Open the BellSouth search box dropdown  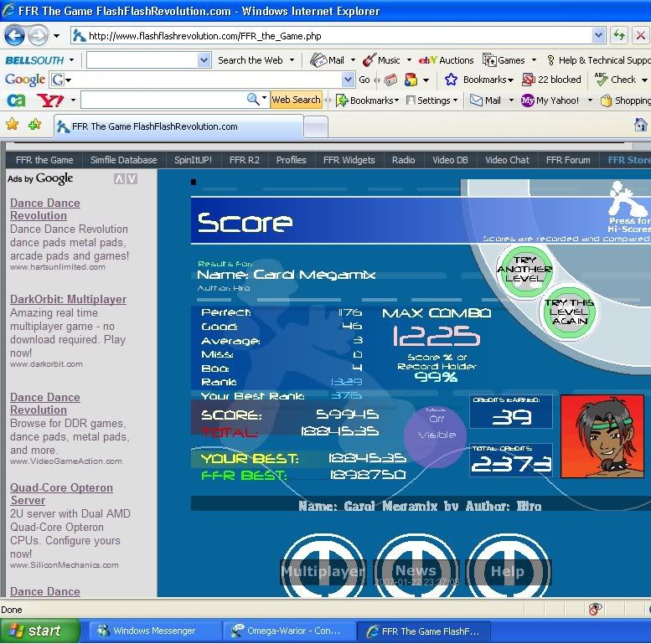(204, 60)
